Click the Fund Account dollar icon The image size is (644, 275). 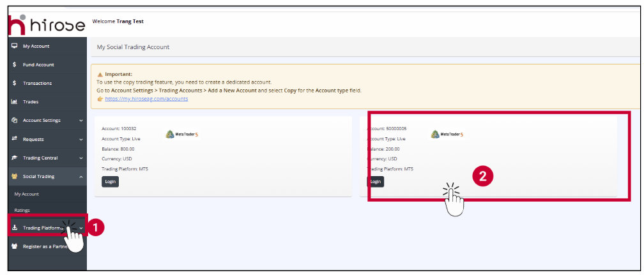[x=14, y=64]
